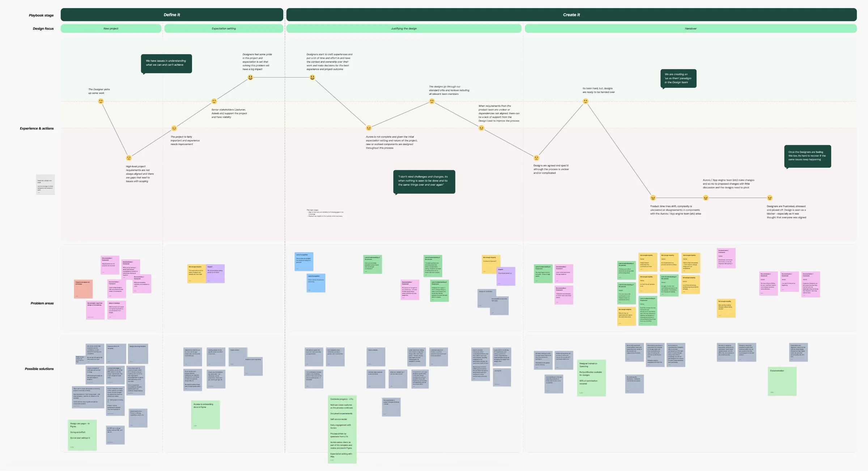Click the 'Expectation setting' design focus bar
868x471 pixels.
click(x=224, y=29)
